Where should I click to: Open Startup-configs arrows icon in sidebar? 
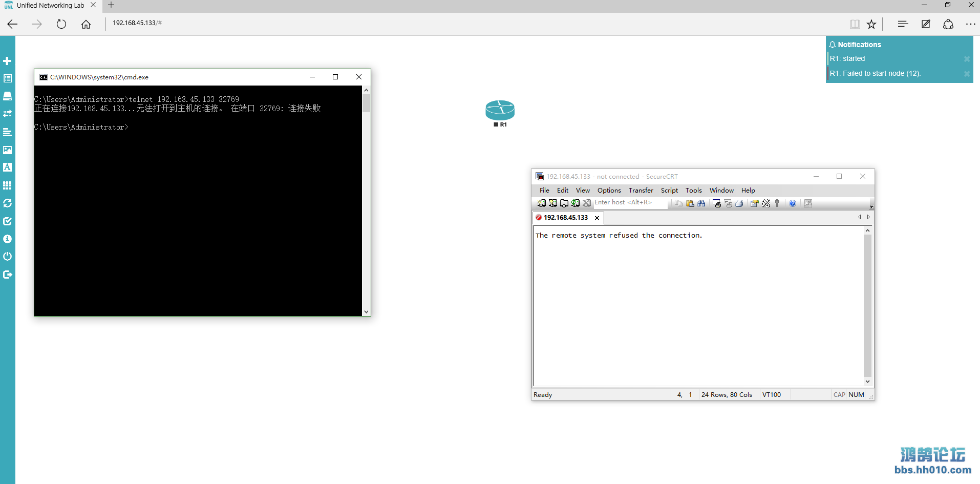[x=7, y=114]
